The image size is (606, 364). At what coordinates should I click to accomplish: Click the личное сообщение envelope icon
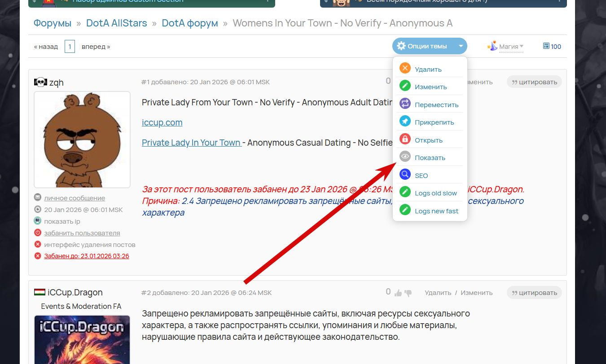pyautogui.click(x=38, y=198)
